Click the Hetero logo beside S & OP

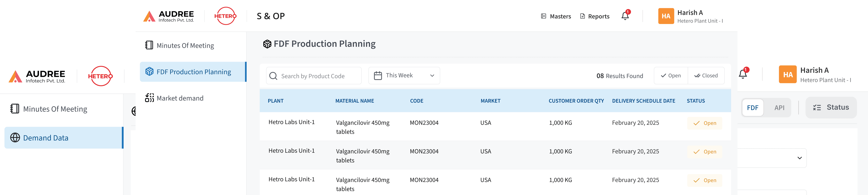[x=225, y=16]
